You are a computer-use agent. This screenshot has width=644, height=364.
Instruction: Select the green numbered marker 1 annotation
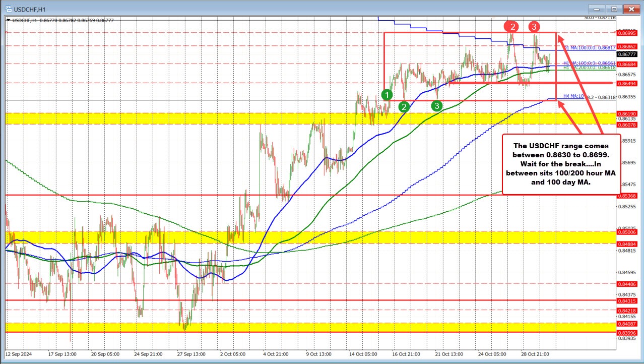[x=387, y=94]
